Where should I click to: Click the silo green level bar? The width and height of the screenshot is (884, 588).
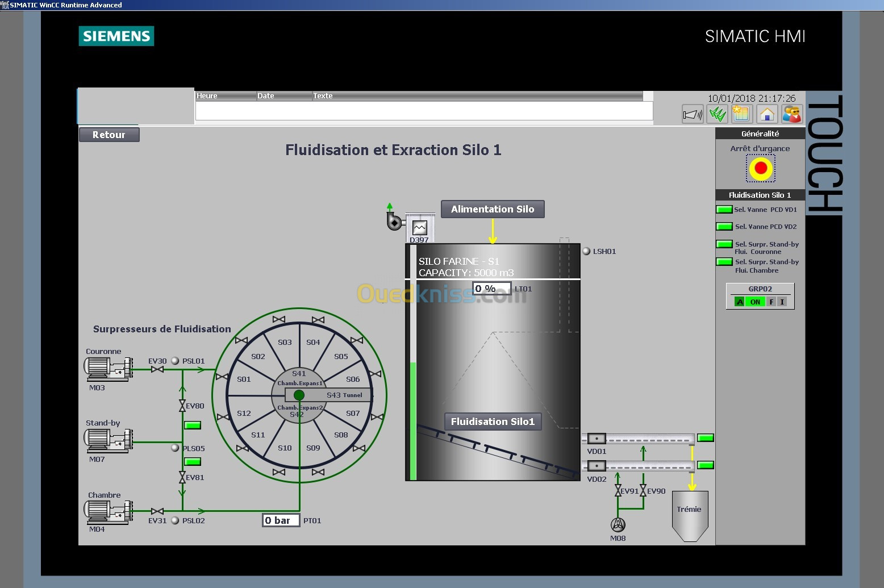pos(413,421)
